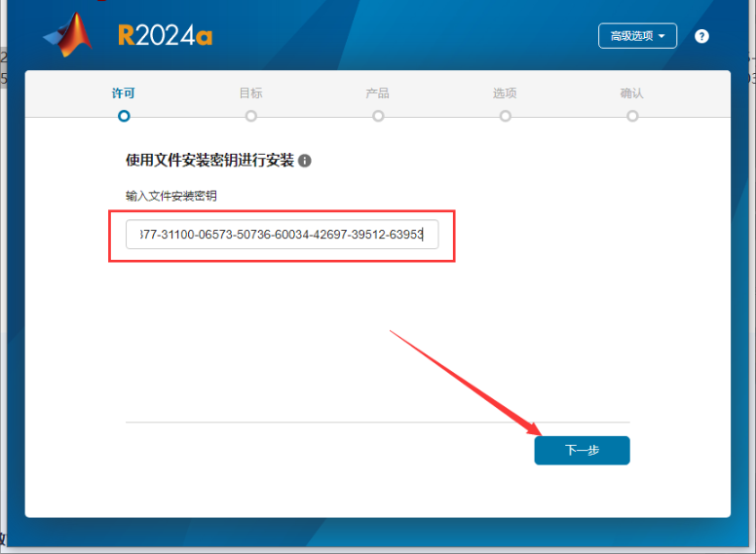Click the R2024a version title
The width and height of the screenshot is (756, 554).
click(165, 36)
